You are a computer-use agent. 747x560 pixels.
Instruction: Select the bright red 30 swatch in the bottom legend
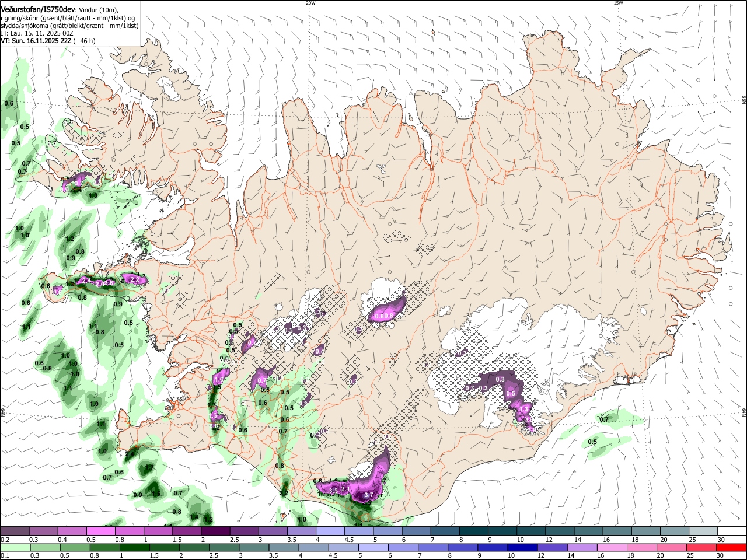point(732,547)
